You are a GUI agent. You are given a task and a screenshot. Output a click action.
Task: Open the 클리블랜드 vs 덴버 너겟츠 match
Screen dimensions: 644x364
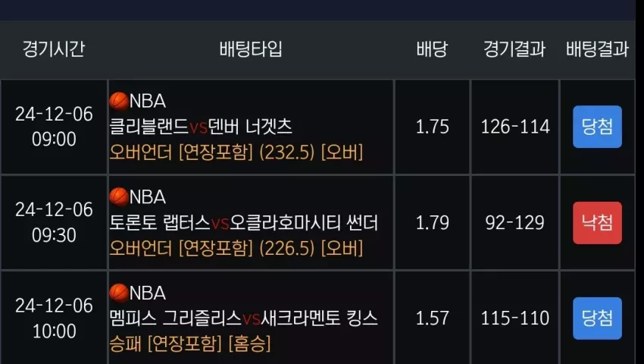(201, 127)
